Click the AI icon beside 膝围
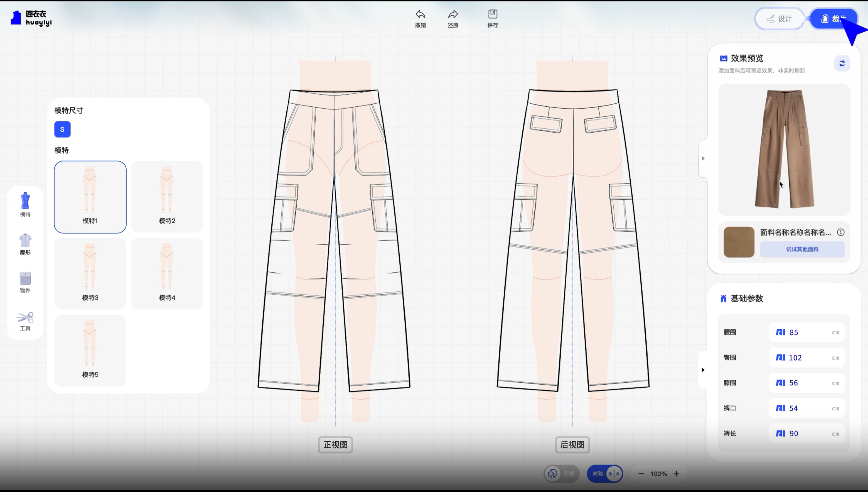This screenshot has height=492, width=868. coord(781,383)
